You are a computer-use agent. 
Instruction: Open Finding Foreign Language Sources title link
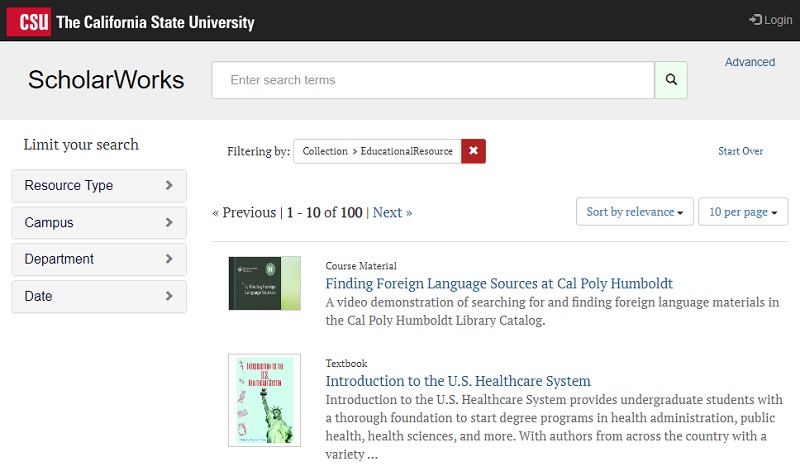499,283
